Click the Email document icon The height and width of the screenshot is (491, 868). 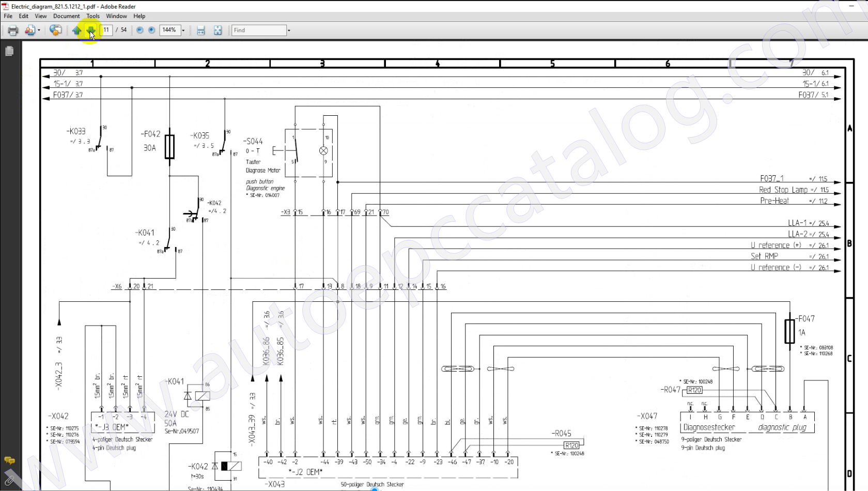pos(29,30)
